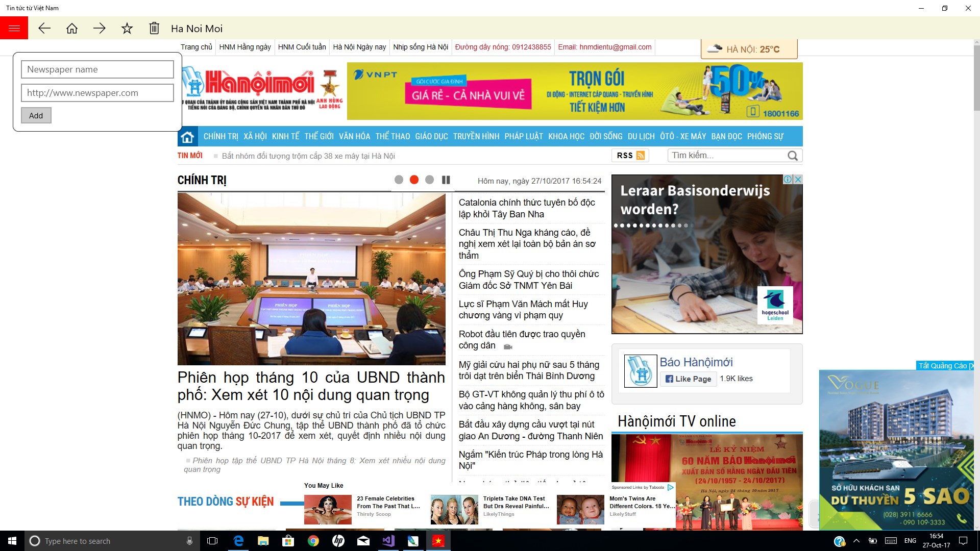Click the trash icon in the toolbar
Viewport: 980px width, 551px height.
[x=153, y=29]
